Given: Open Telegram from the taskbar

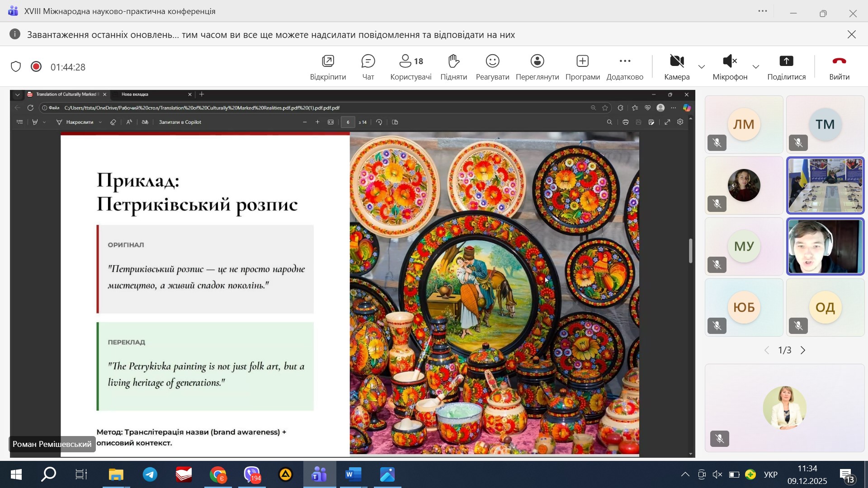Looking at the screenshot, I should click(150, 474).
